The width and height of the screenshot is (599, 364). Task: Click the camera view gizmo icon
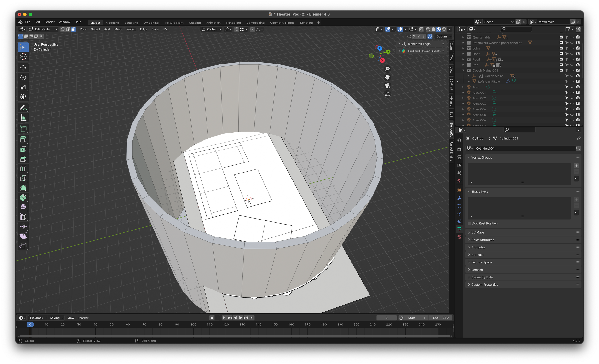tap(387, 86)
